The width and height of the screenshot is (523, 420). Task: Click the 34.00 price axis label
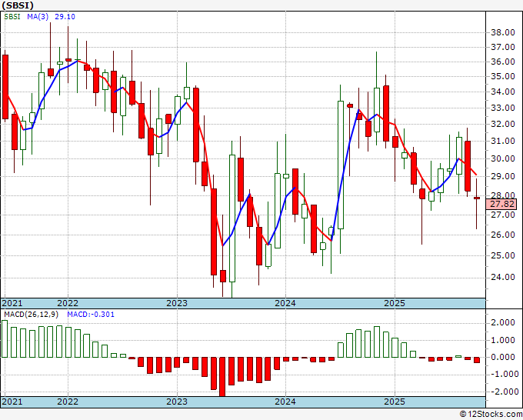point(502,92)
